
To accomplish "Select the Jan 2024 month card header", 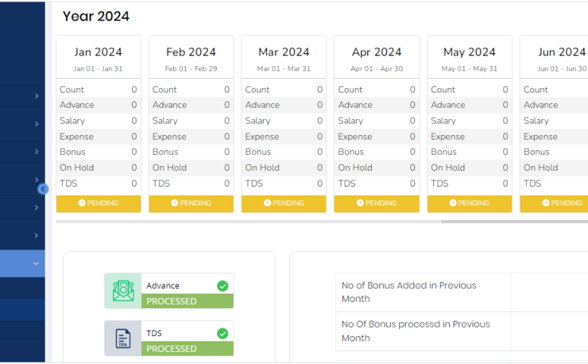I will [x=98, y=58].
